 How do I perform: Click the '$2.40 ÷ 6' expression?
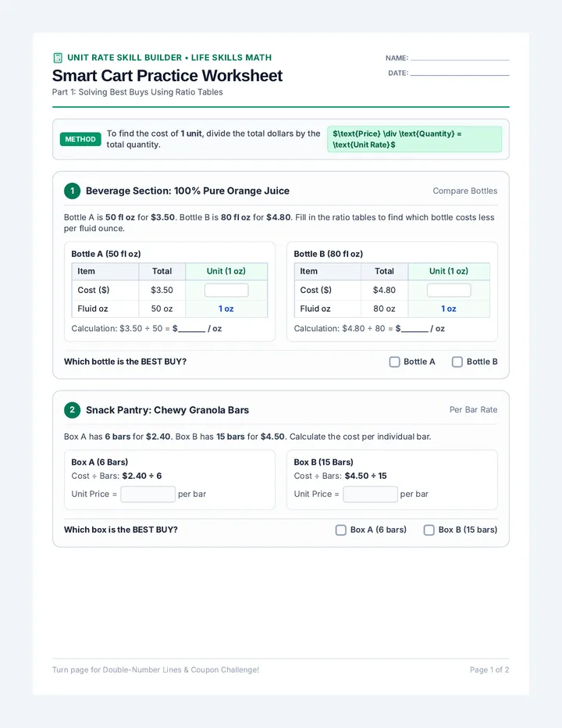click(142, 476)
